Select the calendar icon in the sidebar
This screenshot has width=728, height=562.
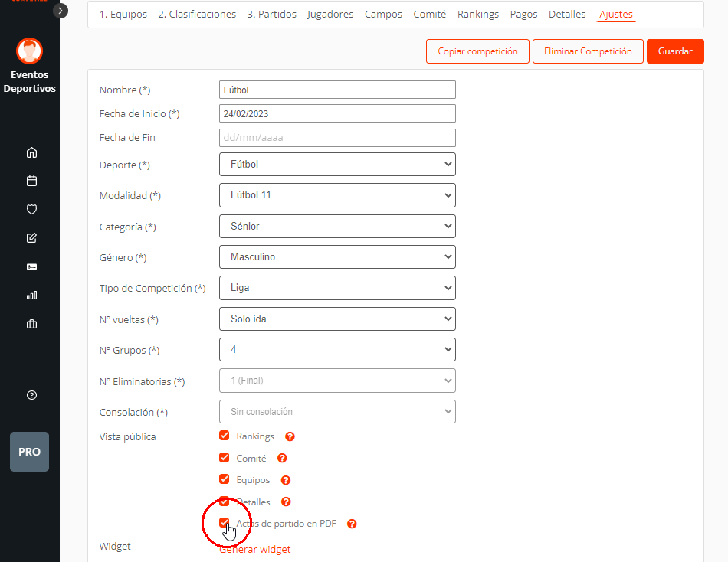[x=31, y=181]
